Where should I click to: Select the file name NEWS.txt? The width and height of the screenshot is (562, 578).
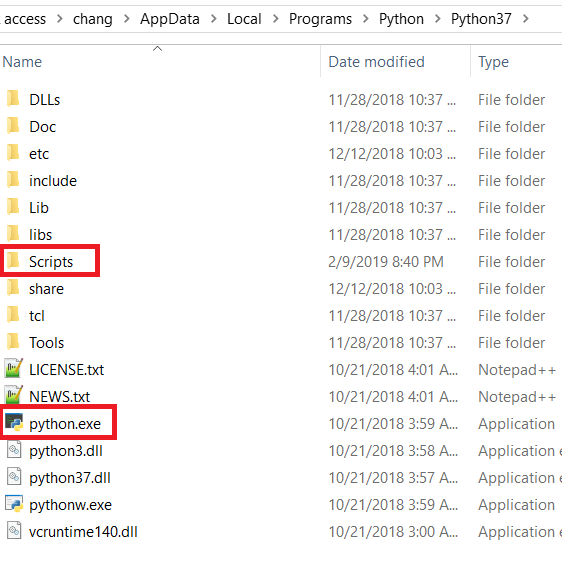click(59, 397)
